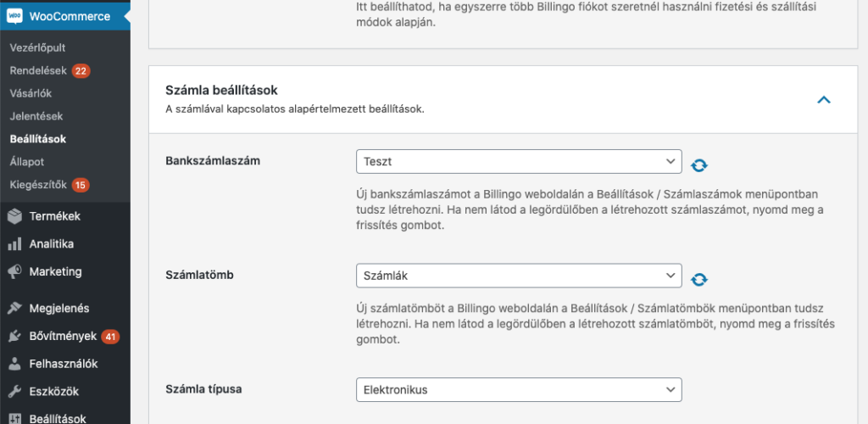The height and width of the screenshot is (424, 868).
Task: Click the Megjelenés paintbrush icon
Action: pos(14,309)
